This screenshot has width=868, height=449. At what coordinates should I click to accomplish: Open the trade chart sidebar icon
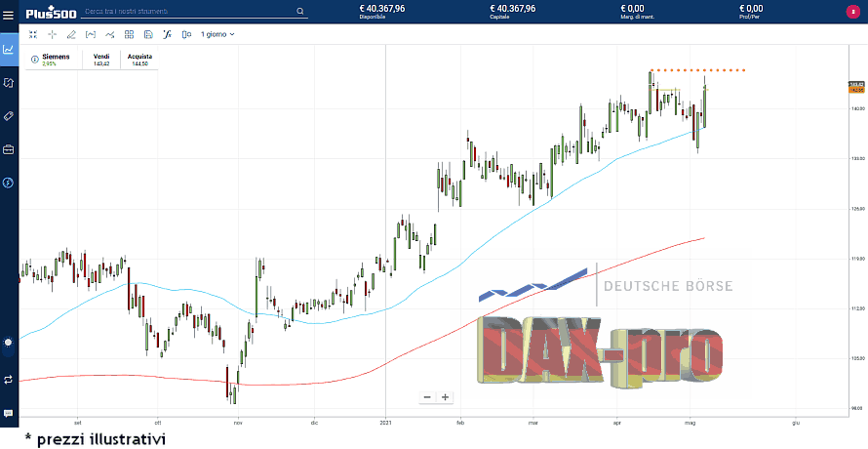(x=9, y=50)
